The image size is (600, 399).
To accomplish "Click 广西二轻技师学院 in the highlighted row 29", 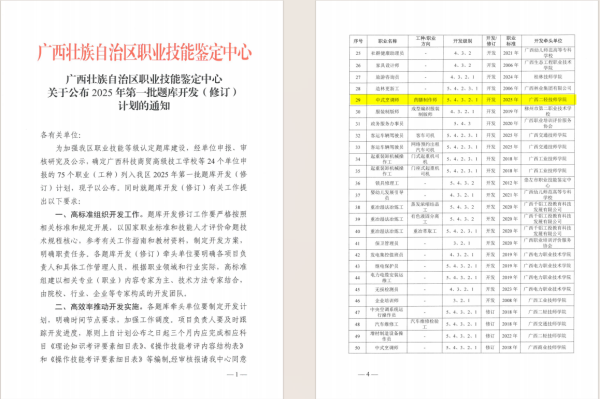I will click(x=548, y=99).
